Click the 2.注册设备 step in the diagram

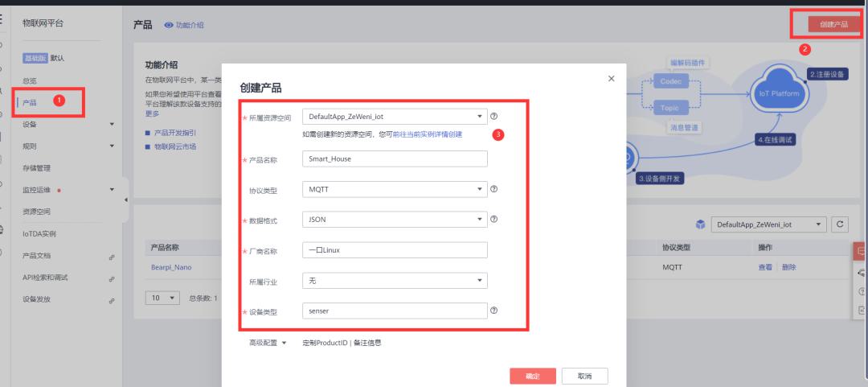pos(827,74)
